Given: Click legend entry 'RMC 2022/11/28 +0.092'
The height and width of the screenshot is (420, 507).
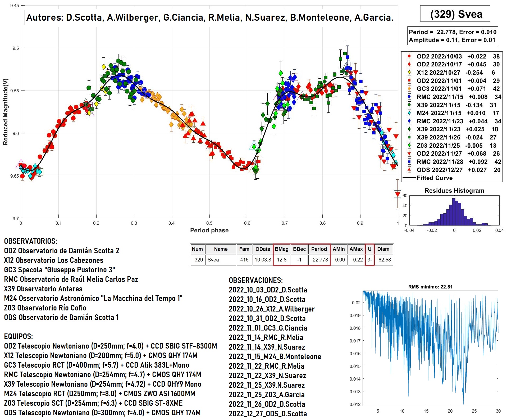Looking at the screenshot, I should tap(454, 162).
